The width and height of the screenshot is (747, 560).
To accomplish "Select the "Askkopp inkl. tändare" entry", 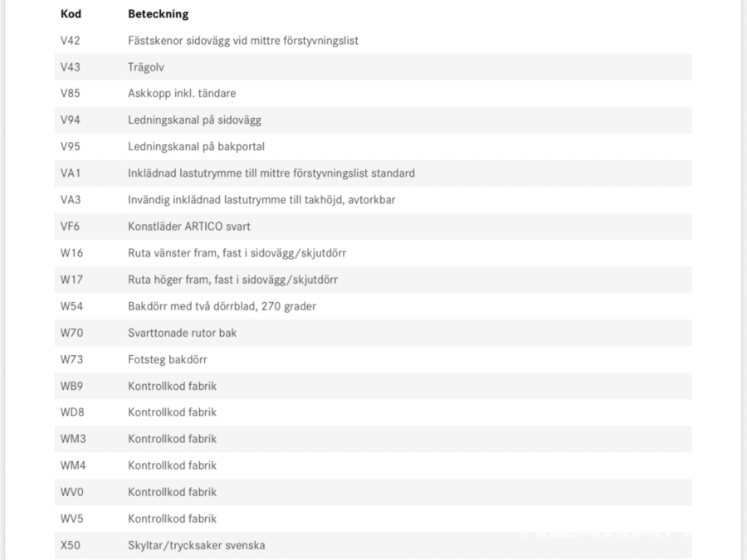I will 182,94.
